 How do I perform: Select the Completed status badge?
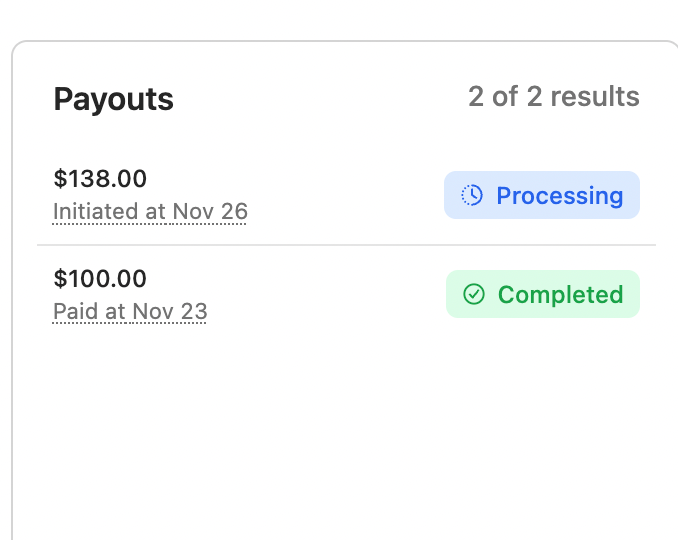(542, 294)
